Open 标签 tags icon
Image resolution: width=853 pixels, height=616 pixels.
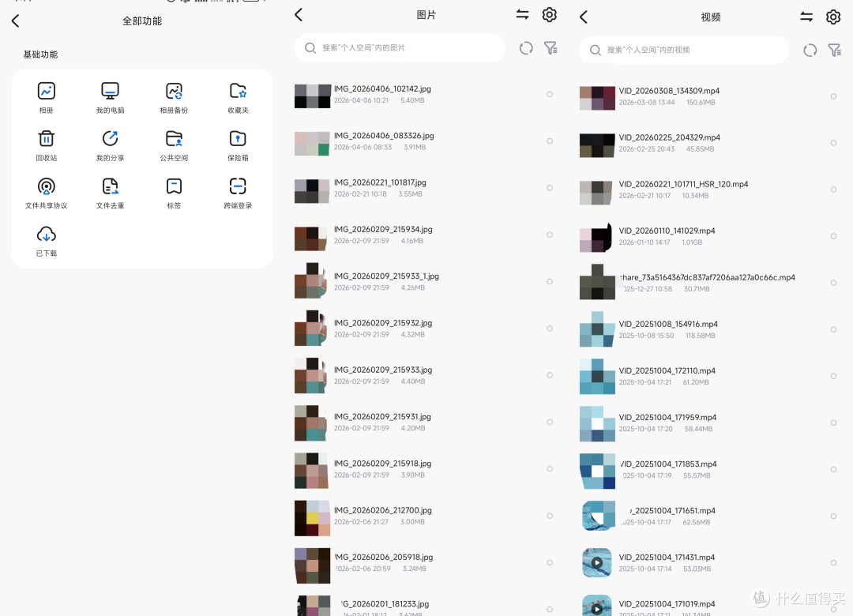(174, 186)
